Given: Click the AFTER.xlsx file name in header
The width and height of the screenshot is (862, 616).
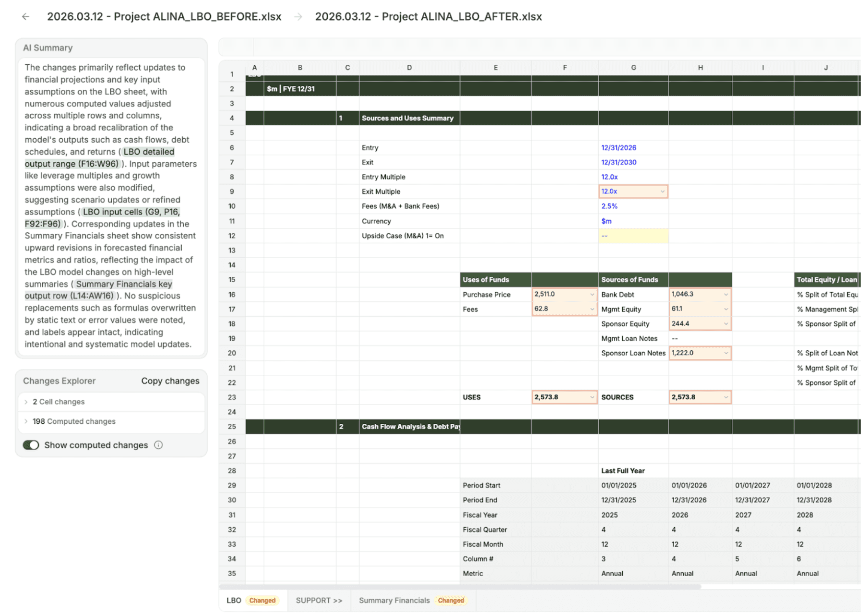Looking at the screenshot, I should coord(428,16).
